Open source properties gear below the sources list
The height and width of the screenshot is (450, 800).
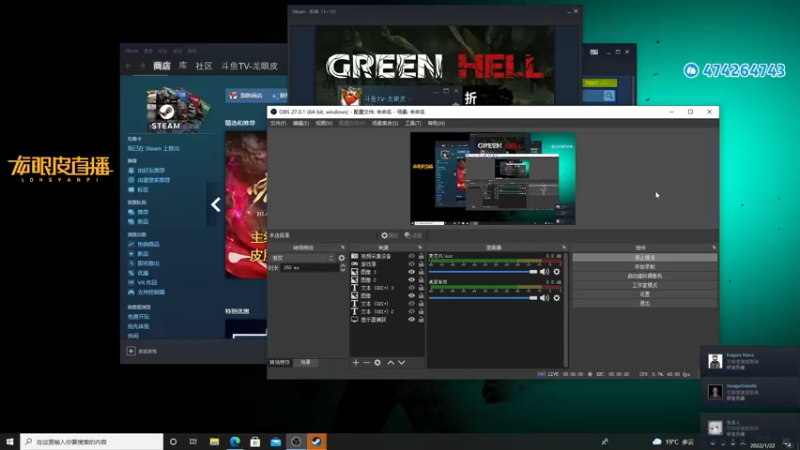tap(378, 362)
